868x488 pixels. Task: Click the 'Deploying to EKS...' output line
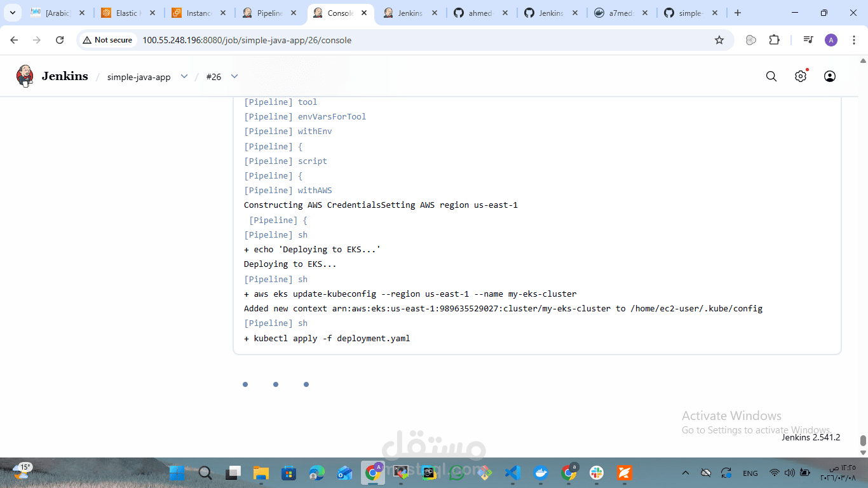(x=290, y=264)
